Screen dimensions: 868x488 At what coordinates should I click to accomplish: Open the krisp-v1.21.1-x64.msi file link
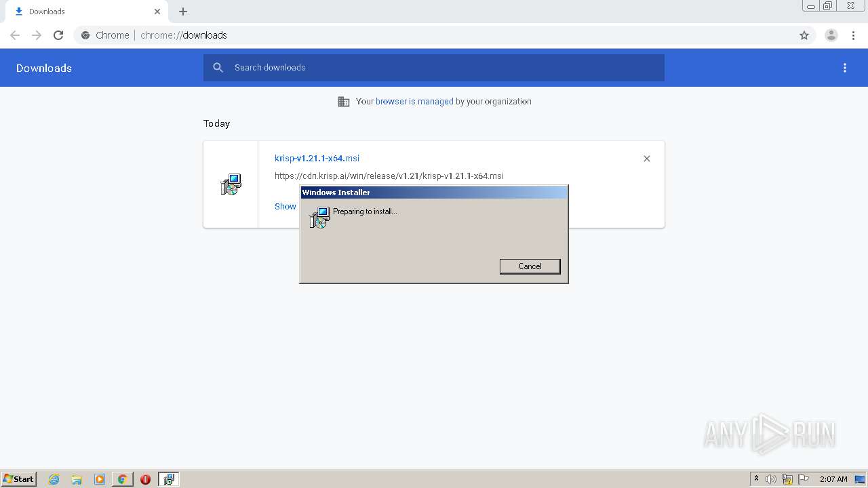(x=317, y=158)
